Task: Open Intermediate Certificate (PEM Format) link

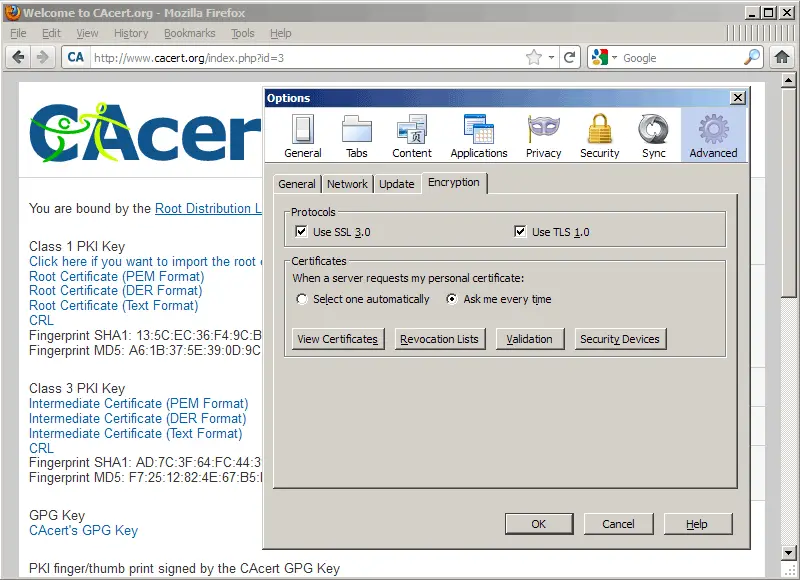Action: 138,404
